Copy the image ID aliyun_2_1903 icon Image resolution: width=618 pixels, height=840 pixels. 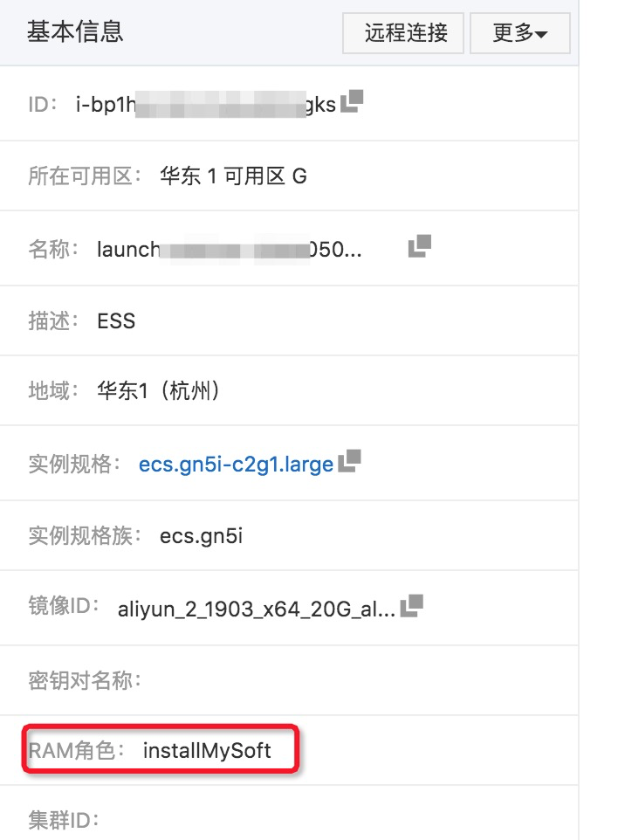411,605
